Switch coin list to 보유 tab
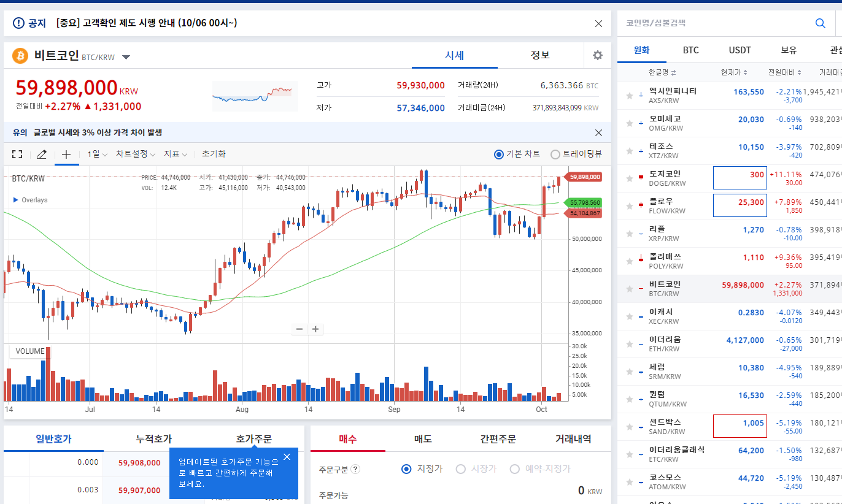The height and width of the screenshot is (504, 842). (789, 50)
